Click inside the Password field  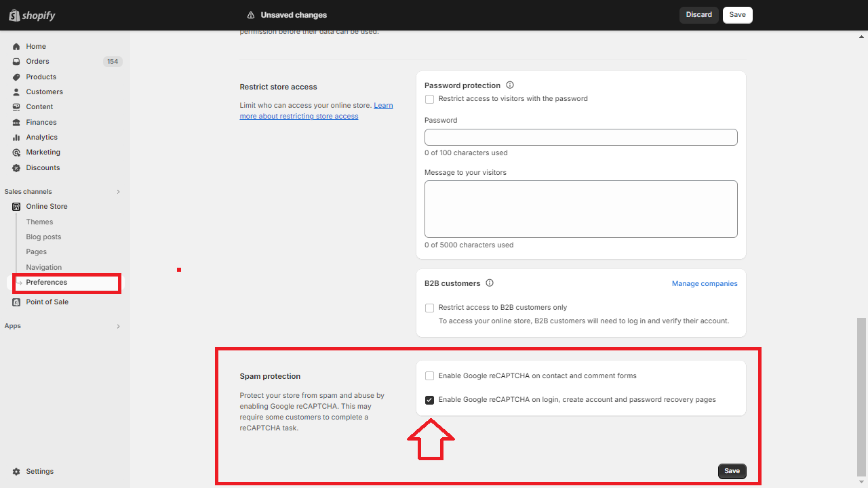580,137
